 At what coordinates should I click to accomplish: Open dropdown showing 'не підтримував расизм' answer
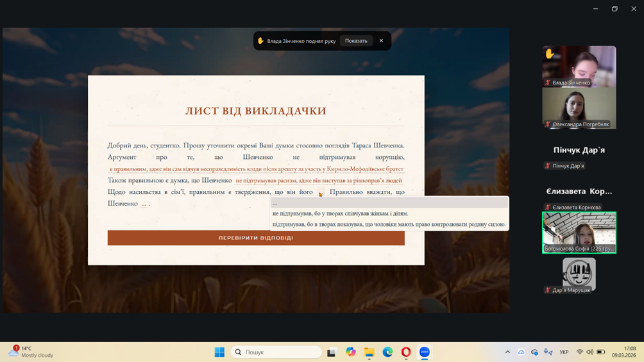tap(318, 181)
